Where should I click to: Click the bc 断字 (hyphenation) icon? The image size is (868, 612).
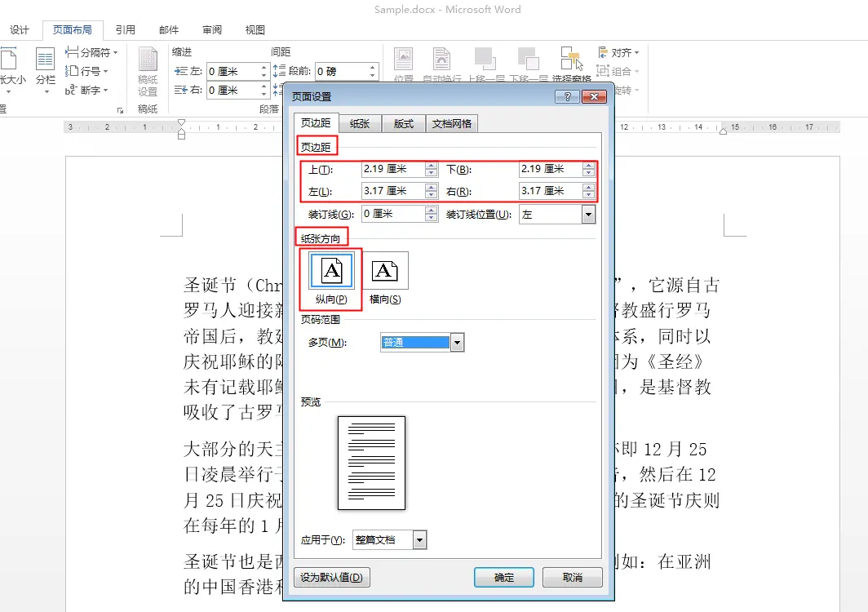[x=86, y=90]
